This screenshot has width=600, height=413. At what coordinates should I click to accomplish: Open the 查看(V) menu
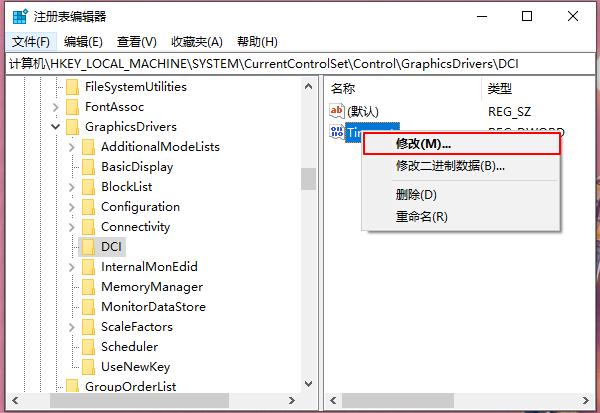click(137, 41)
